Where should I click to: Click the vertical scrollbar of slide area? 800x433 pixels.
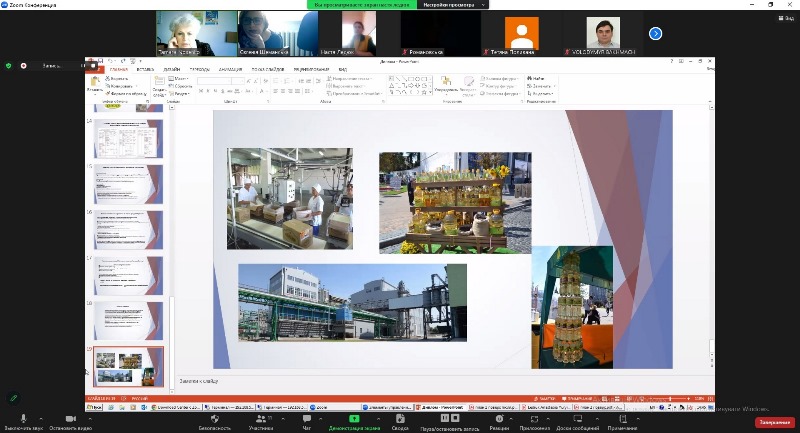(x=712, y=240)
